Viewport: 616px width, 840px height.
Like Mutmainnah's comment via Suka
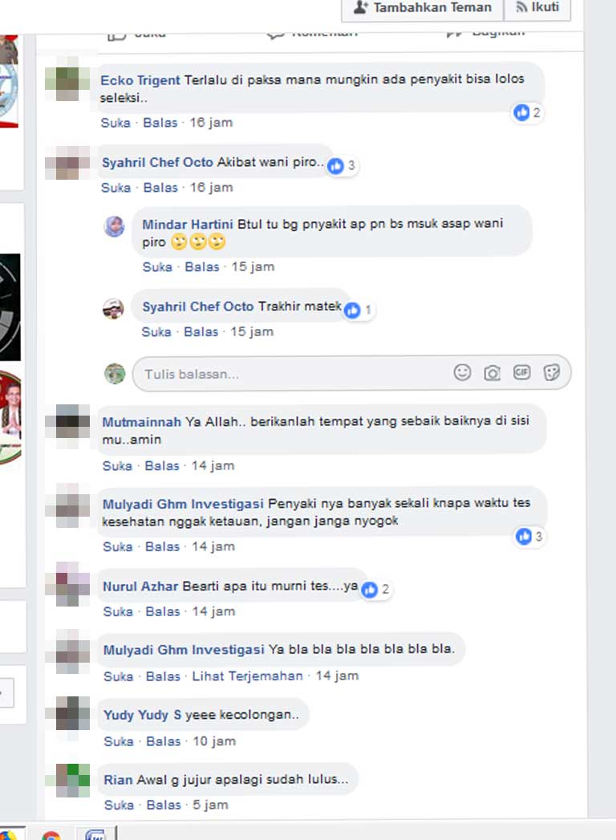pyautogui.click(x=117, y=465)
